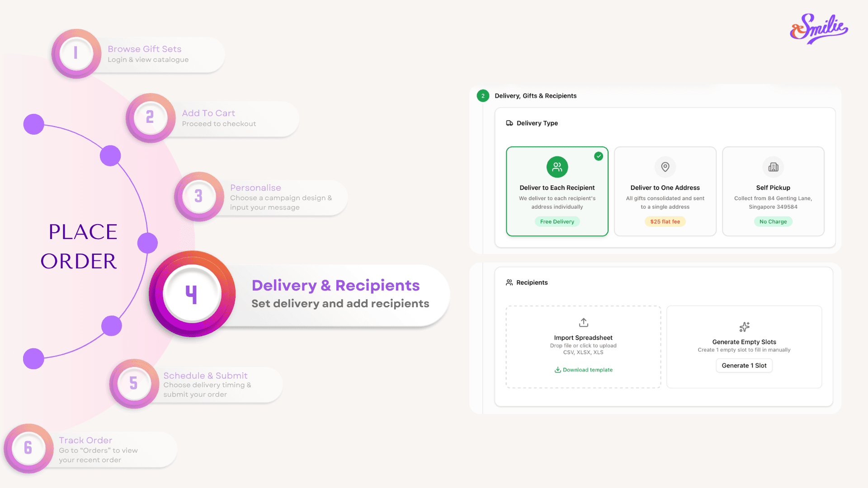Image resolution: width=868 pixels, height=488 pixels.
Task: Click the green checkmark on selected delivery card
Action: point(599,156)
